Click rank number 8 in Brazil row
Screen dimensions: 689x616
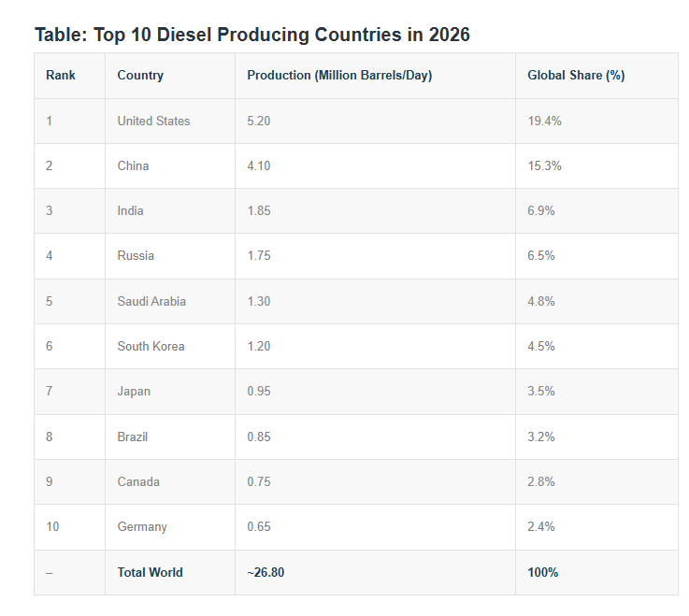tap(50, 437)
